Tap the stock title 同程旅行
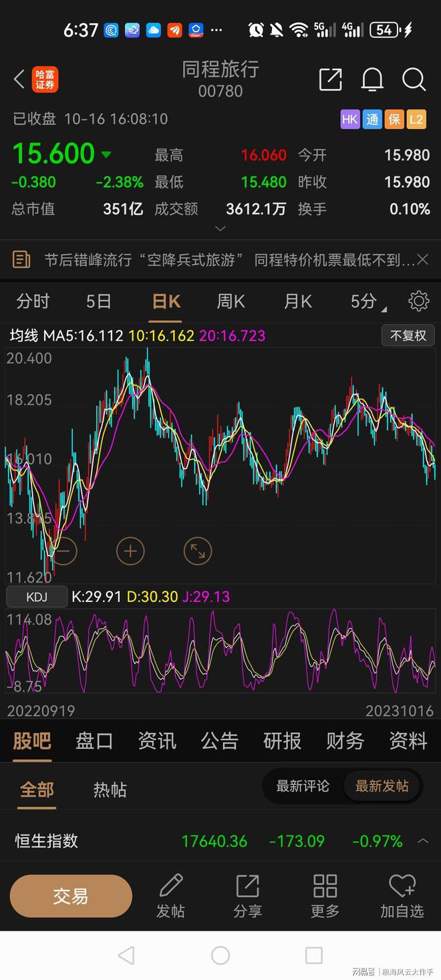441x980 pixels. pos(220,69)
